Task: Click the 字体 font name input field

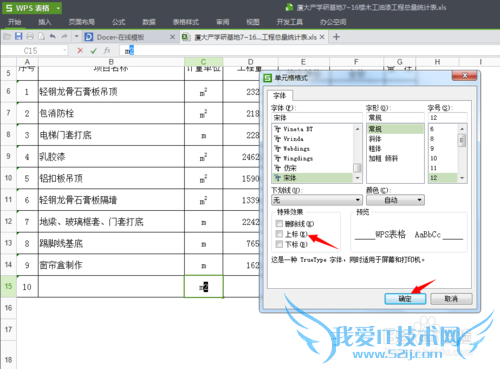Action: click(x=317, y=118)
